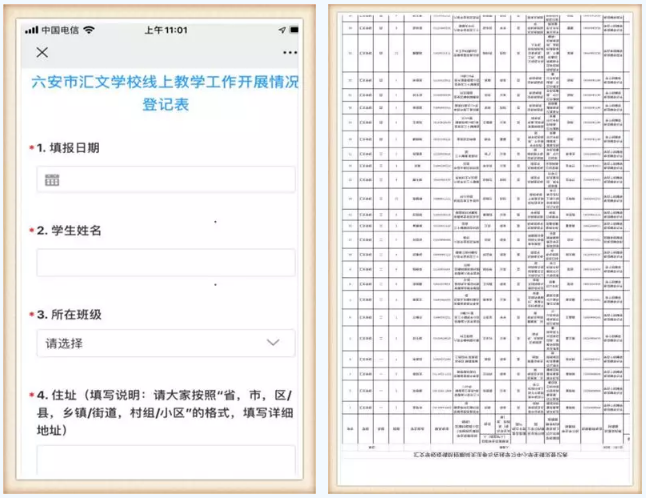Click the 住址 address input field
This screenshot has width=646, height=498.
[166, 460]
